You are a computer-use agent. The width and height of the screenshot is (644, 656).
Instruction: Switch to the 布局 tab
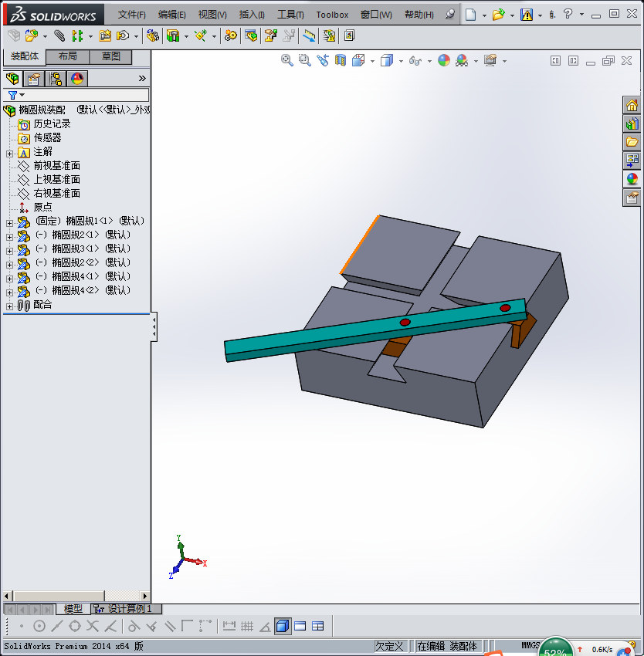click(x=67, y=56)
